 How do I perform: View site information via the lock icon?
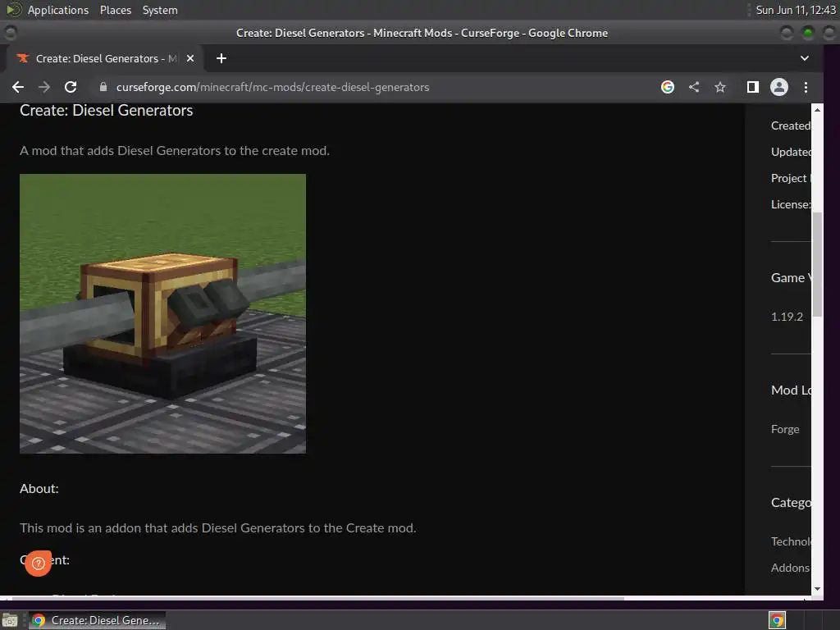[x=103, y=87]
